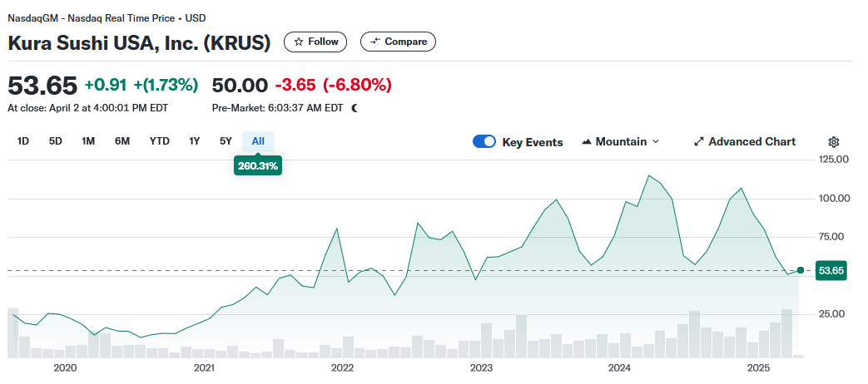
Task: Toggle the Key Events switch off
Action: coord(484,141)
